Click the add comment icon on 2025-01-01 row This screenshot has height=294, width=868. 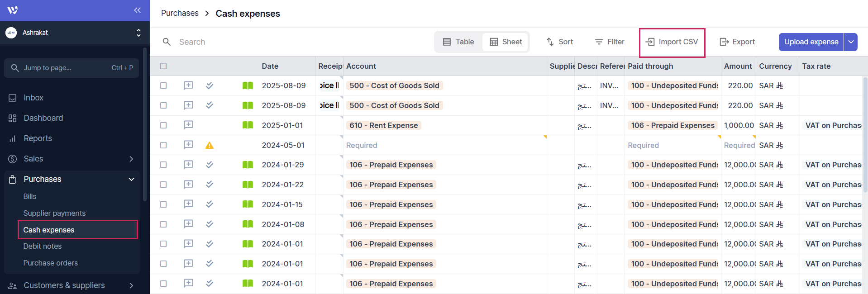188,125
